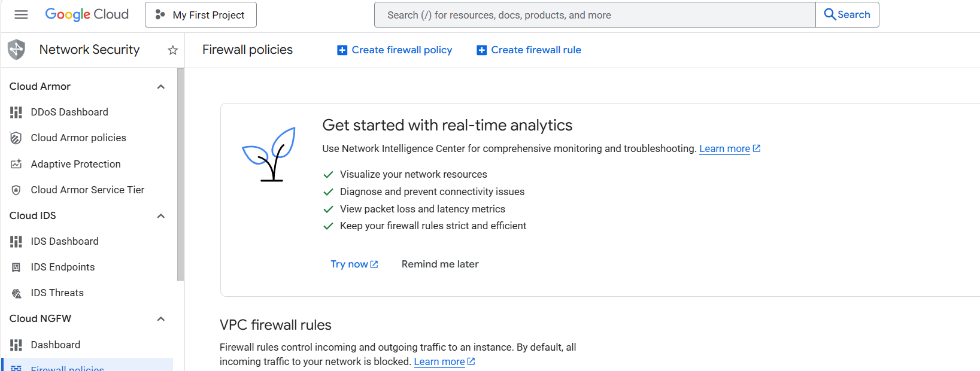Open IDS Endpoints page
This screenshot has height=371, width=980.
coord(63,267)
